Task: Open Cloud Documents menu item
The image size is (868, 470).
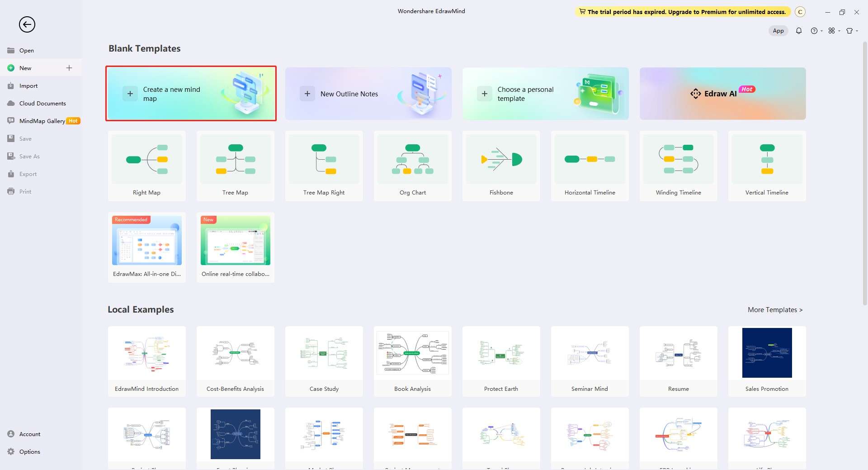Action: 41,103
